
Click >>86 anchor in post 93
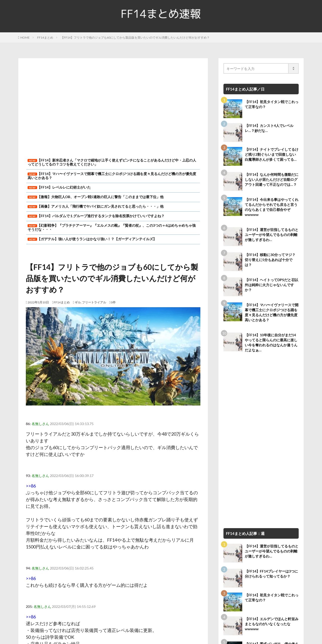[31, 486]
